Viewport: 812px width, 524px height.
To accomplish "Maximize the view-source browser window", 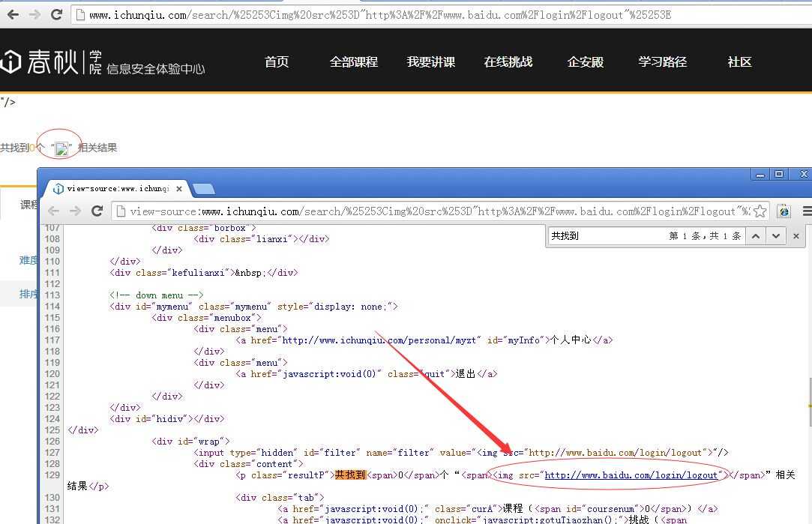I will pyautogui.click(x=779, y=175).
